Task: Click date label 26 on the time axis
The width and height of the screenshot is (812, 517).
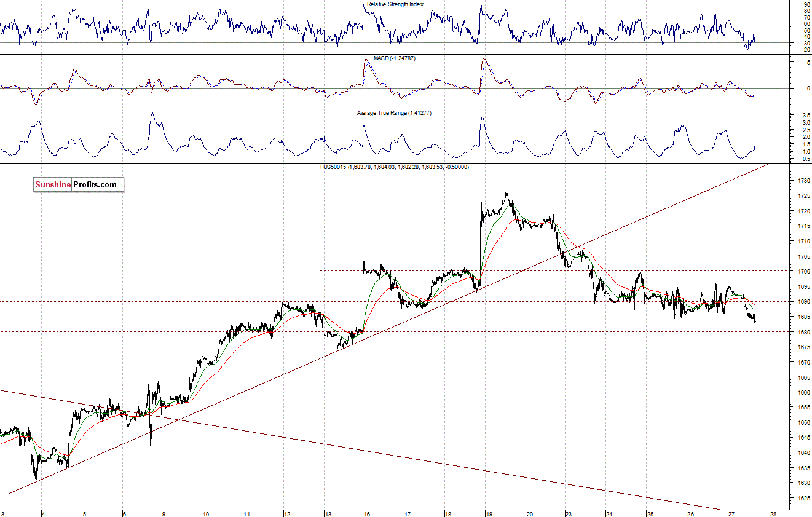Action: (x=691, y=514)
